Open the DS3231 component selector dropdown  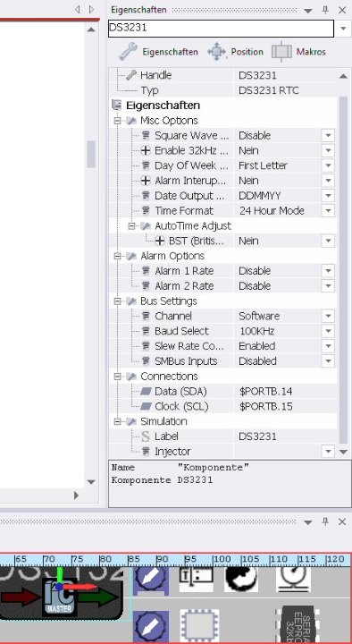click(343, 29)
